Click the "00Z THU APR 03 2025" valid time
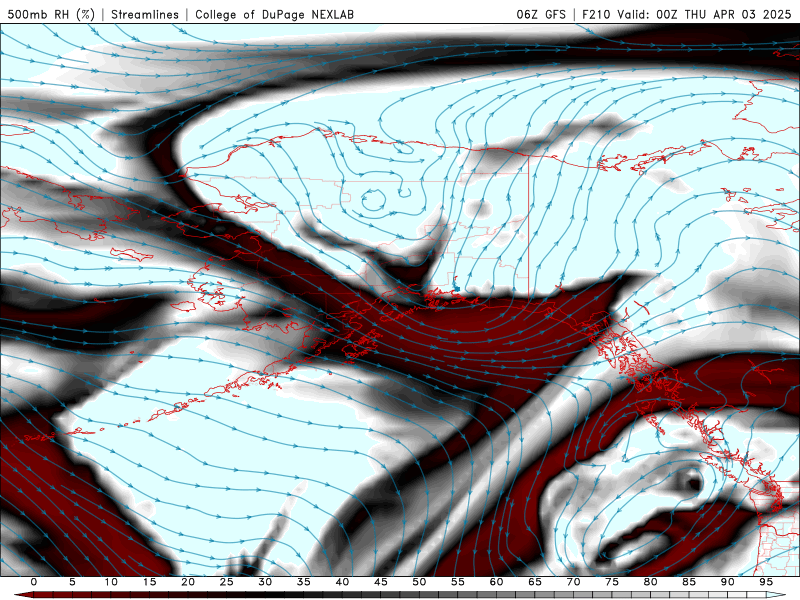800x600 pixels. coord(723,14)
